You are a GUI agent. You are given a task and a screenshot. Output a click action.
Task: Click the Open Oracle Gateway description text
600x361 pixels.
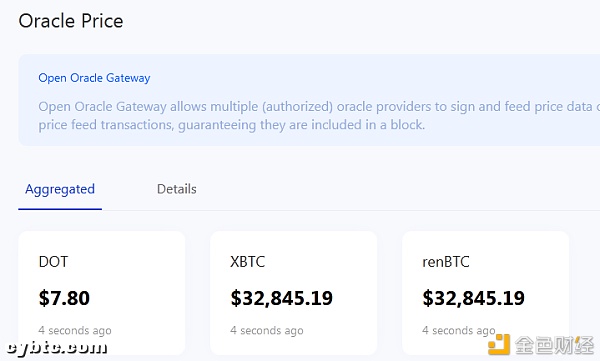[319, 116]
